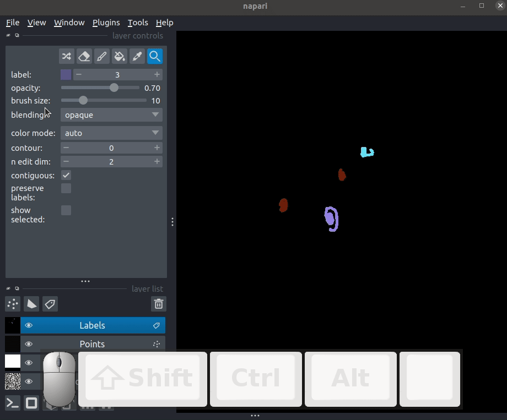
Task: Enable preserve labels
Action: (x=66, y=188)
